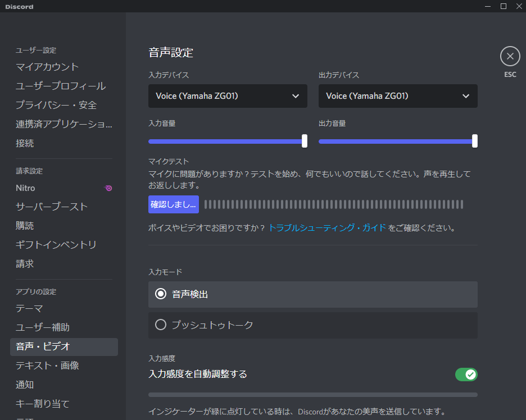Screen dimensions: 526x420
Task: Click the input sensitivity indicator bar
Action: [x=312, y=395]
